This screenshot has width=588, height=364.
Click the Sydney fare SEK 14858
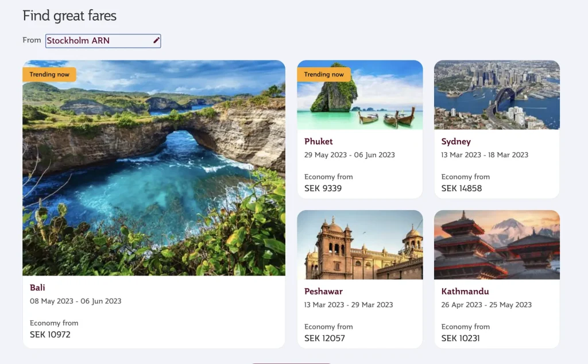point(462,188)
